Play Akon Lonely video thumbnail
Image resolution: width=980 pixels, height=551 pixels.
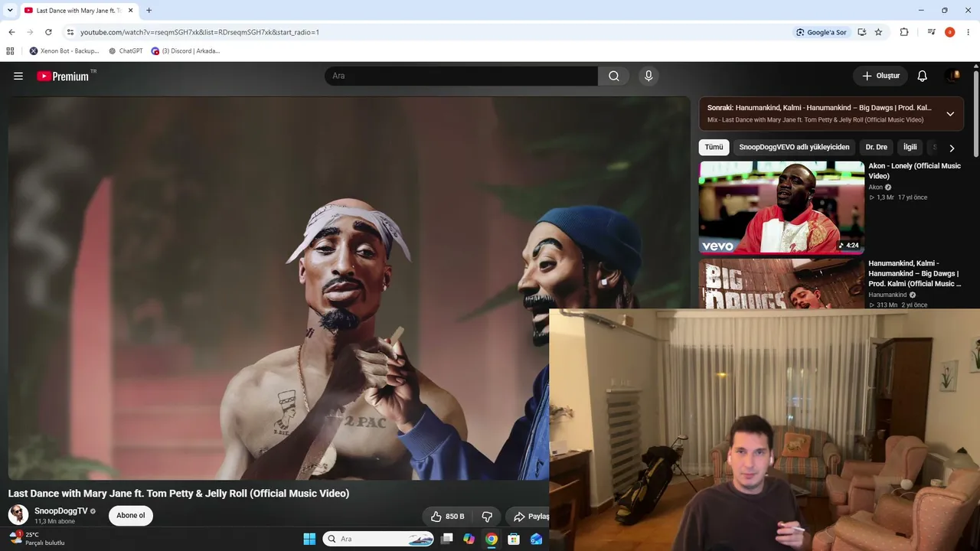pos(782,207)
